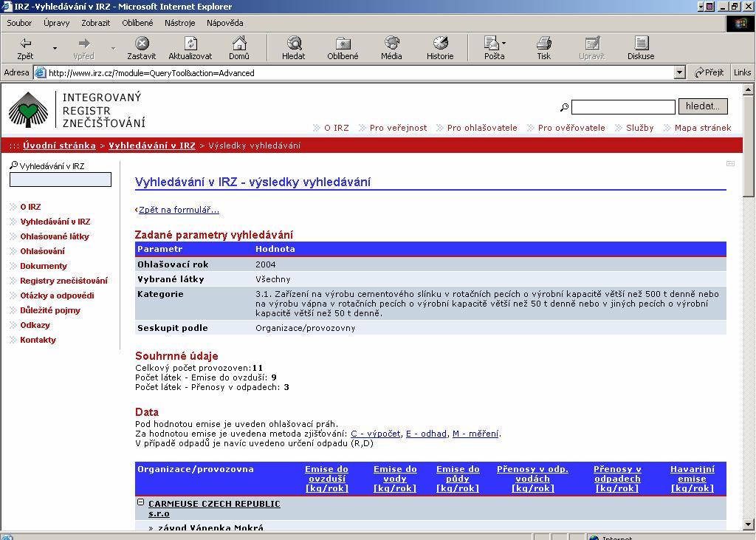
Task: Sort by Emise do ovzduší column
Action: [x=327, y=479]
